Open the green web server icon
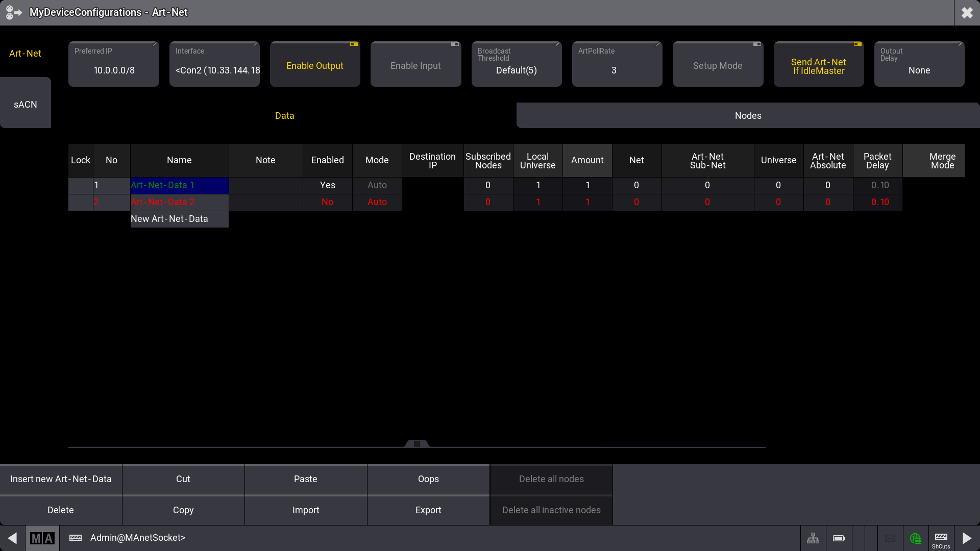 click(x=916, y=538)
